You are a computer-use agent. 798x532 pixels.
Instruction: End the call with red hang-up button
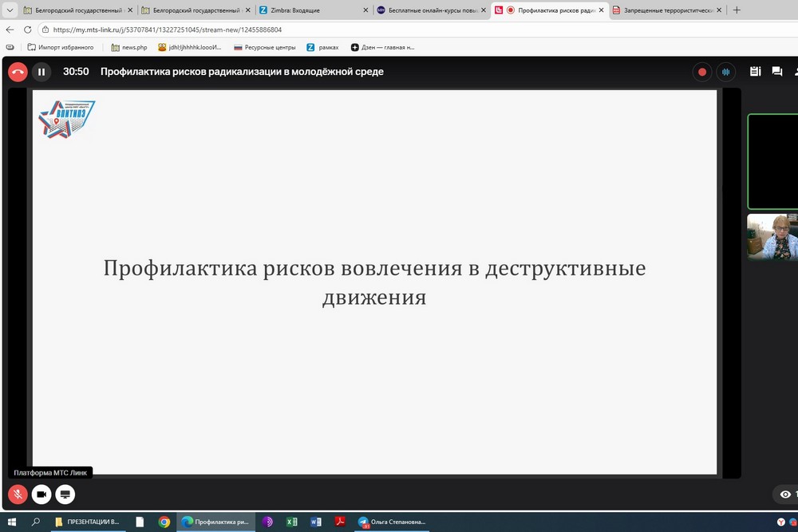18,72
